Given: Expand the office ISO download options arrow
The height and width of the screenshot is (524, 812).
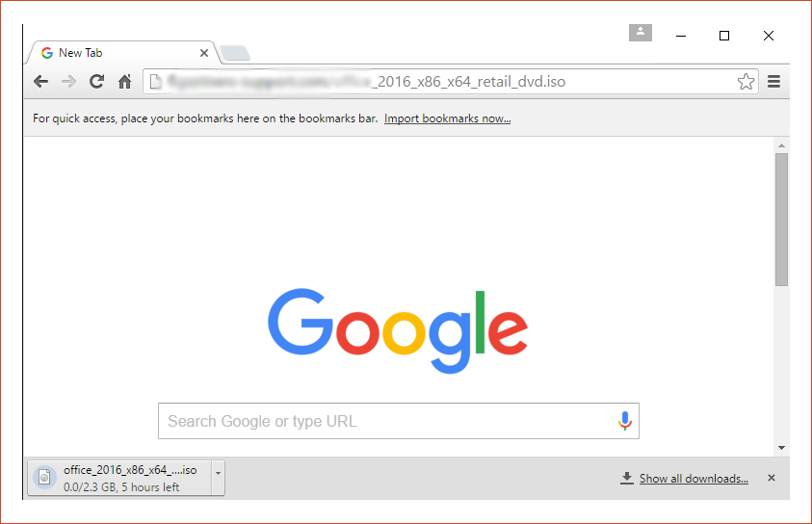Looking at the screenshot, I should coord(218,473).
